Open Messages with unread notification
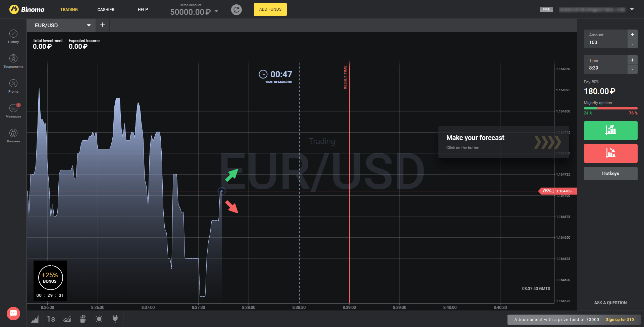644x327 pixels. click(13, 111)
